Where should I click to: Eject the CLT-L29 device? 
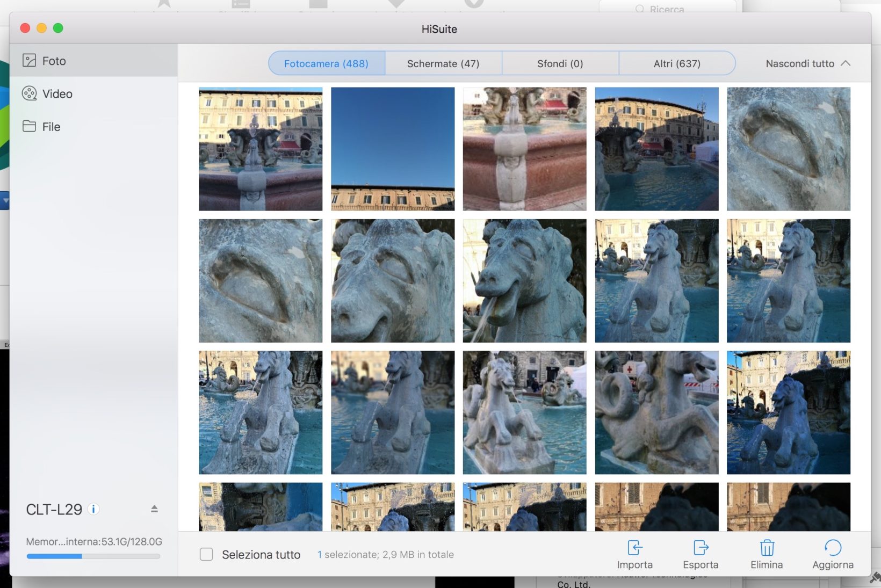pyautogui.click(x=154, y=509)
